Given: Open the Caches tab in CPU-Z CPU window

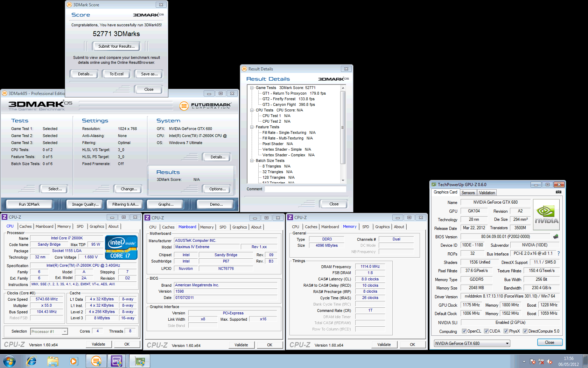Looking at the screenshot, I should point(26,227).
